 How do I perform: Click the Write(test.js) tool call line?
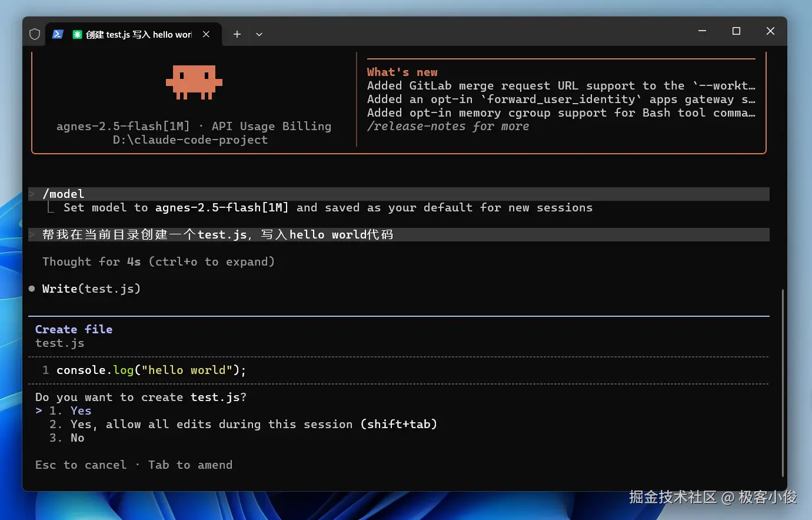(x=91, y=289)
